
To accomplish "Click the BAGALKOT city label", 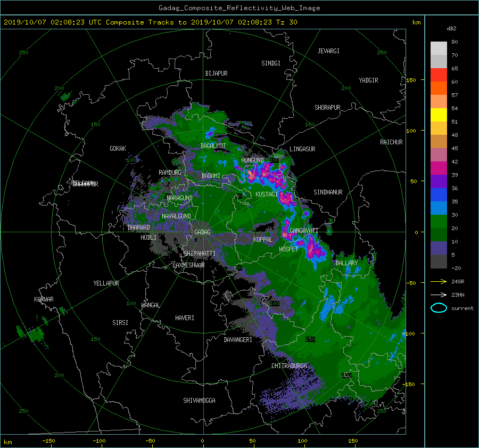I will click(213, 146).
